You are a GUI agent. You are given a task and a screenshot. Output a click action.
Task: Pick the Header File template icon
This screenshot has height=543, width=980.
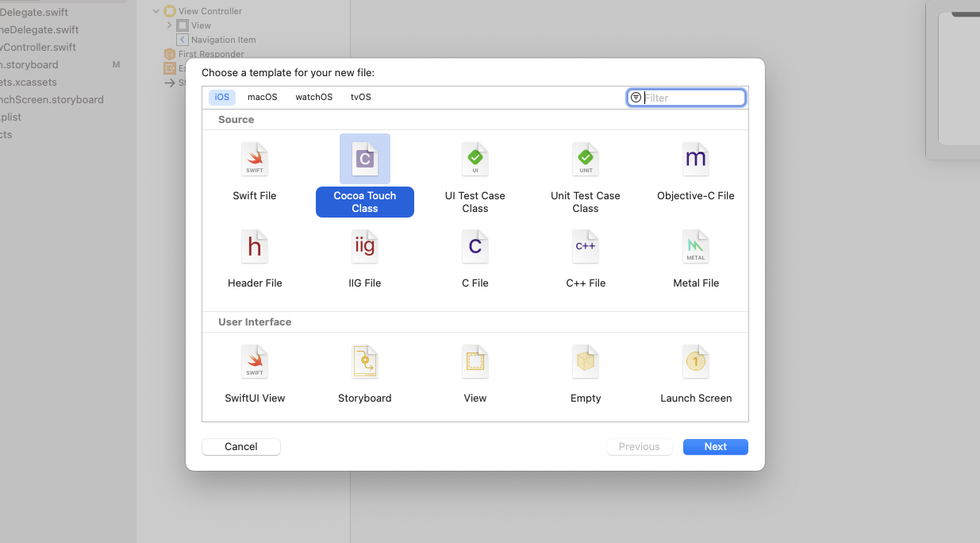pyautogui.click(x=255, y=247)
